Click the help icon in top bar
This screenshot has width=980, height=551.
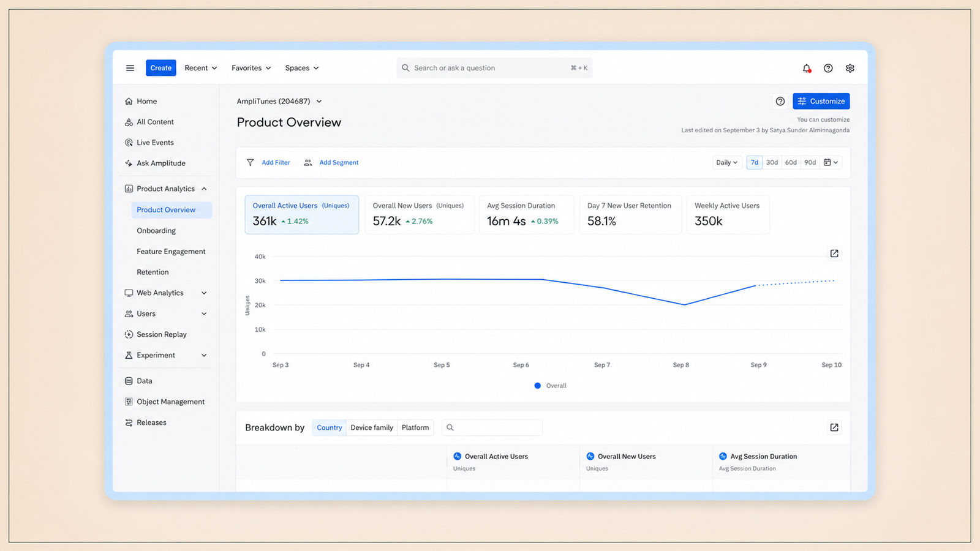click(x=828, y=68)
